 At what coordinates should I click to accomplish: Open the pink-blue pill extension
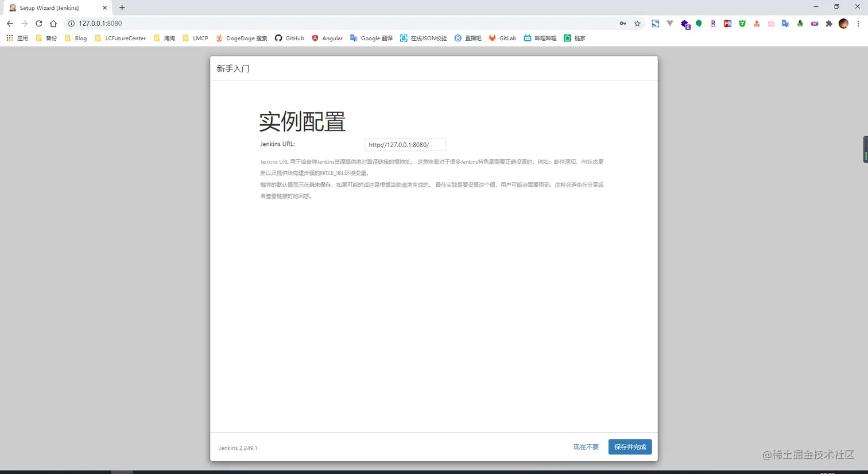[x=815, y=24]
